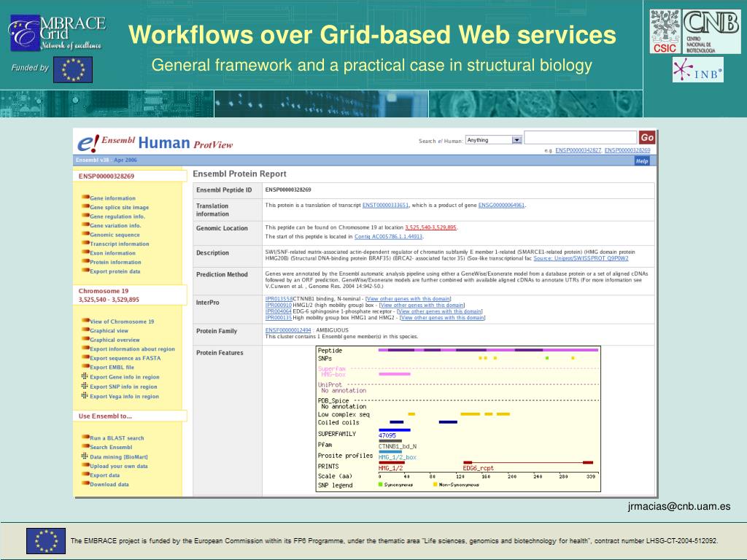This screenshot has height=560, width=747.
Task: Click the Ensembl e! logo
Action: pyautogui.click(x=88, y=142)
